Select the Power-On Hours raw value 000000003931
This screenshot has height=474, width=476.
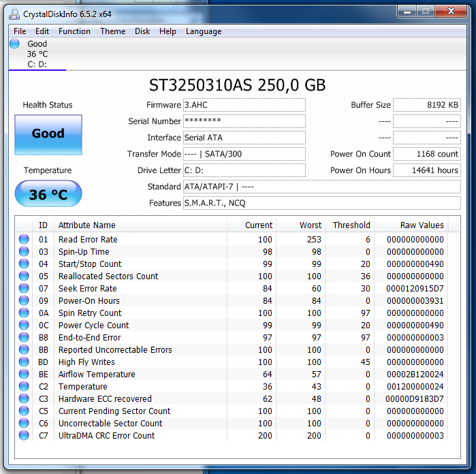pos(415,300)
